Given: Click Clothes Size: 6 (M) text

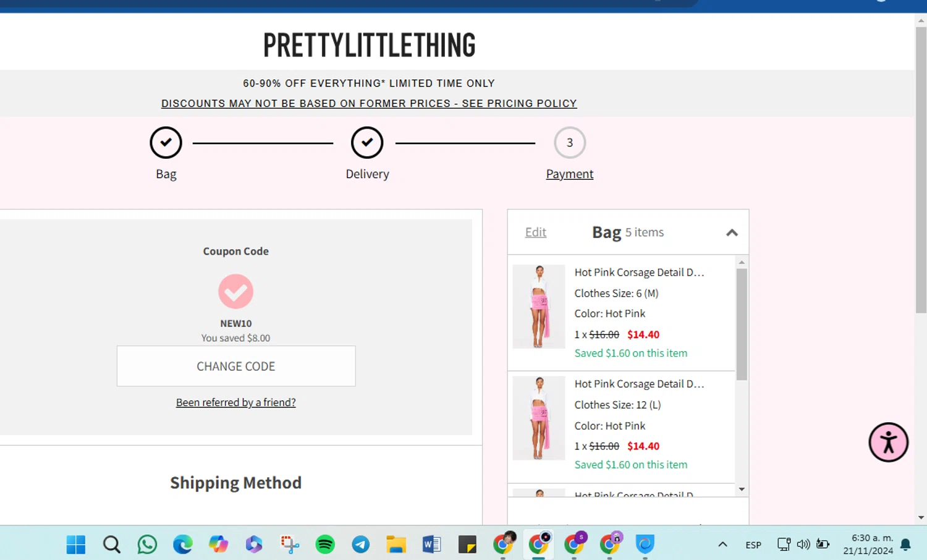Looking at the screenshot, I should tap(616, 293).
